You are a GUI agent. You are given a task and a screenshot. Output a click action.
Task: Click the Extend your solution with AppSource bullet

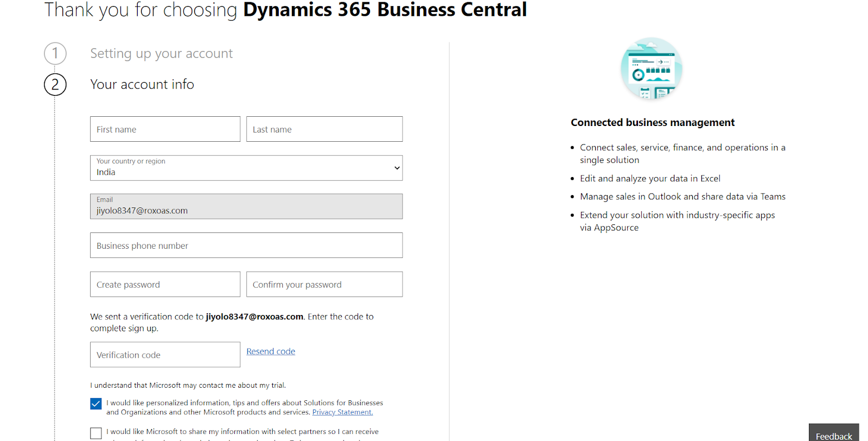tap(678, 221)
